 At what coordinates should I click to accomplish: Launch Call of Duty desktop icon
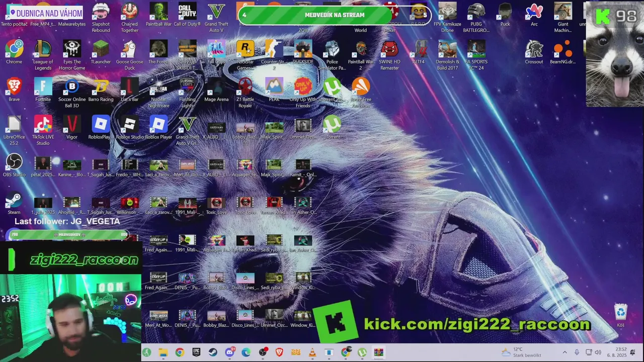[187, 15]
